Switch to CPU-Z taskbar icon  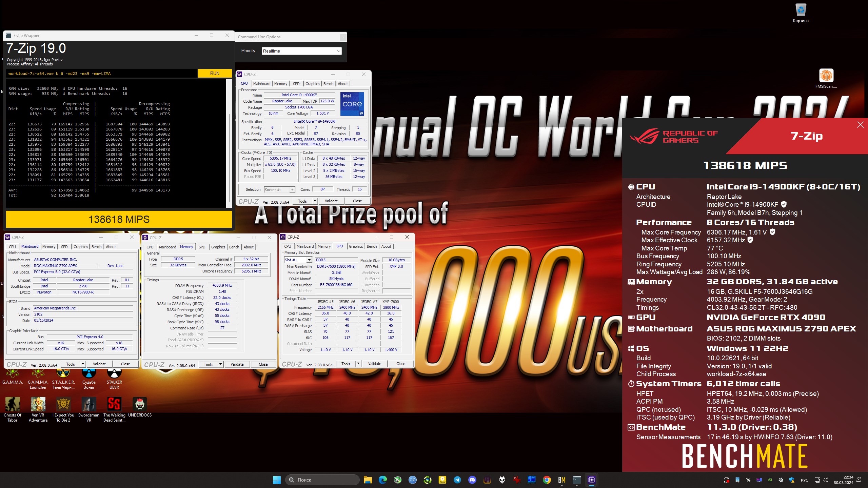pos(592,480)
